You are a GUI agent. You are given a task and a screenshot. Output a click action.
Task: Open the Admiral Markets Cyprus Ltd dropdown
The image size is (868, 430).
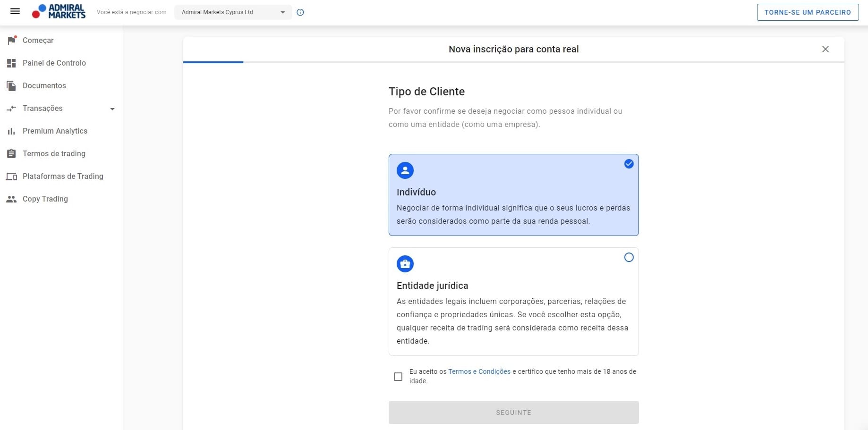(x=233, y=12)
